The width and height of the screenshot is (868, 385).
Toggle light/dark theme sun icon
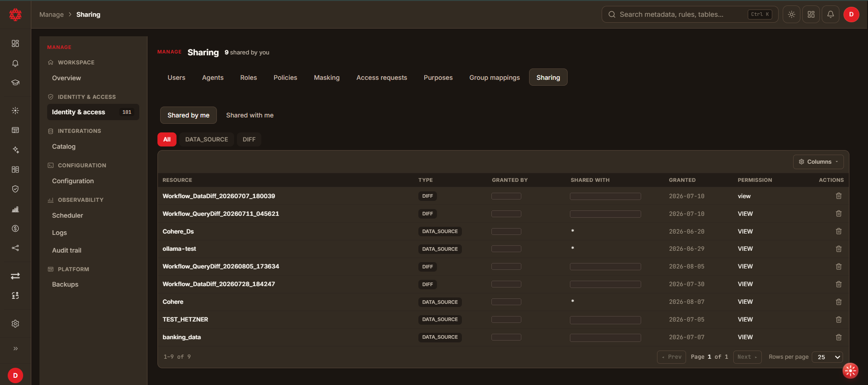coord(791,15)
